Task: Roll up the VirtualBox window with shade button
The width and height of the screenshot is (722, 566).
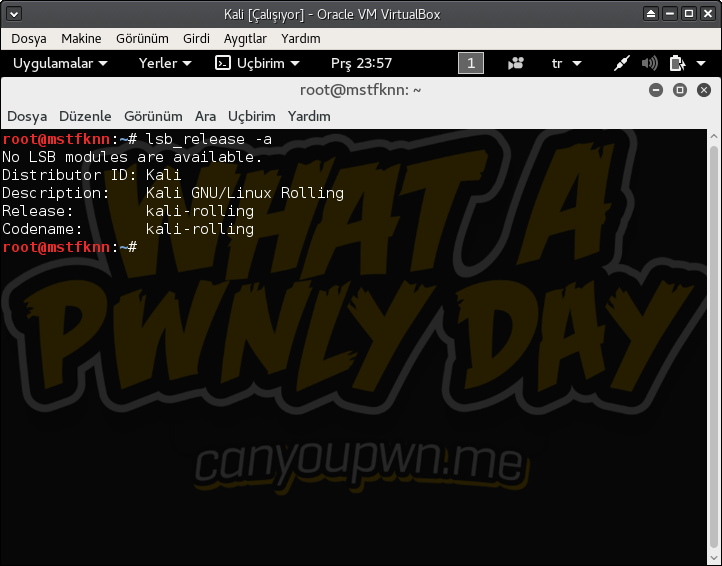Action: (x=652, y=14)
